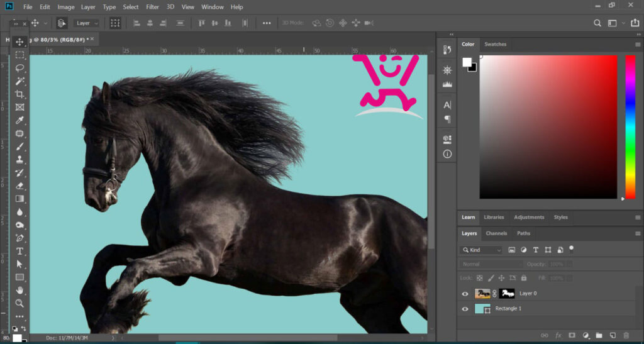
Task: Select the Crop tool
Action: [19, 94]
